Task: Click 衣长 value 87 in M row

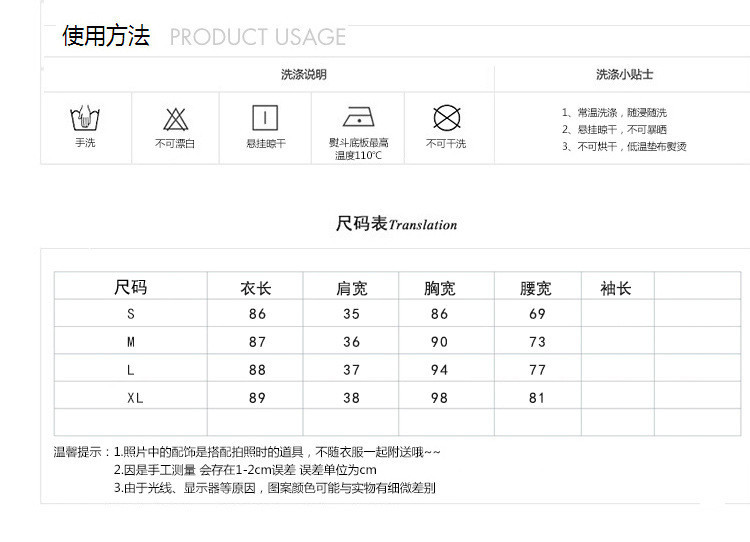Action: [x=257, y=342]
